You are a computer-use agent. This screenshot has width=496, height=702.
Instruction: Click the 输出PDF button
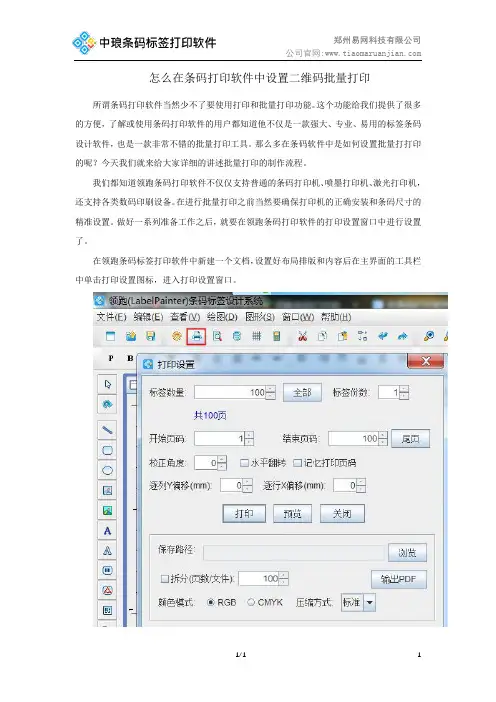click(x=399, y=579)
